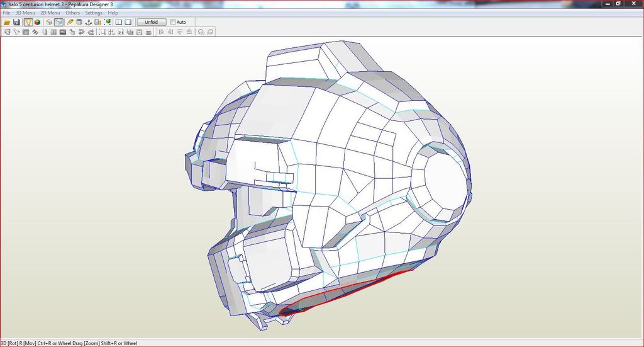Open the 3D Menu dropdown
Viewport: 644px width, 347px height.
25,13
